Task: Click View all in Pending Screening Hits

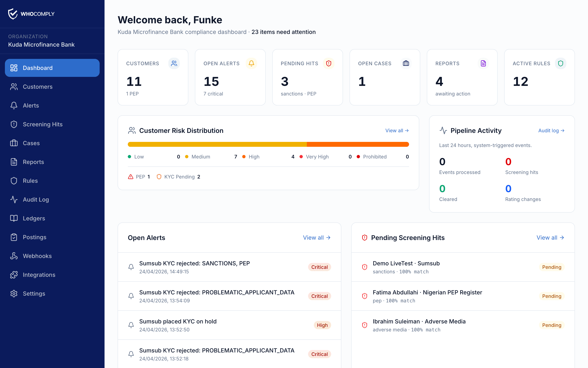Action: point(550,238)
